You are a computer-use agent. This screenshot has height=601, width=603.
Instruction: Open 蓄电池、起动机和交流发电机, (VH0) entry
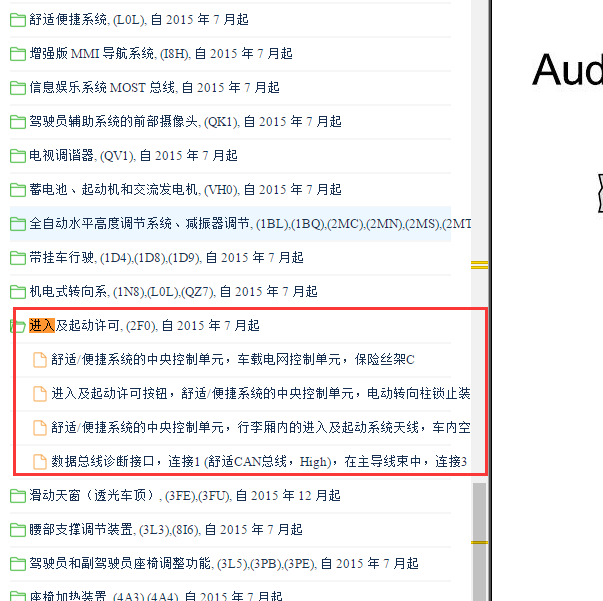(185, 189)
